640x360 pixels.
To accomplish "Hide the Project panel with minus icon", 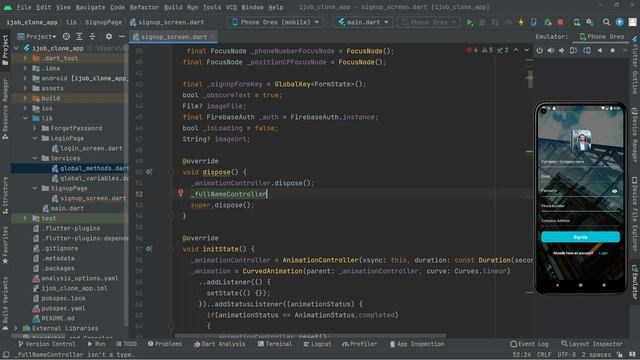I will 122,37.
